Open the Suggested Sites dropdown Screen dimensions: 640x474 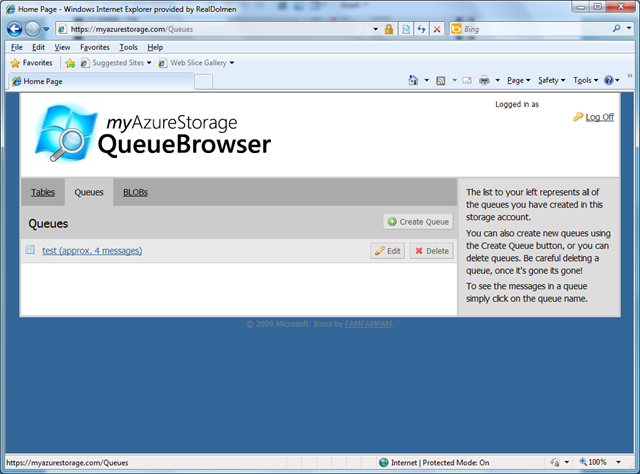click(x=116, y=63)
